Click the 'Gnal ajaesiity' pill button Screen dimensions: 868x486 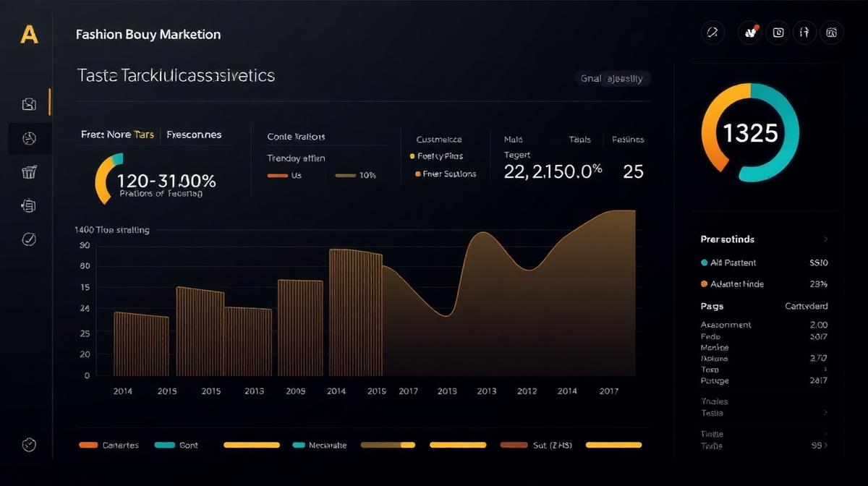pyautogui.click(x=611, y=79)
